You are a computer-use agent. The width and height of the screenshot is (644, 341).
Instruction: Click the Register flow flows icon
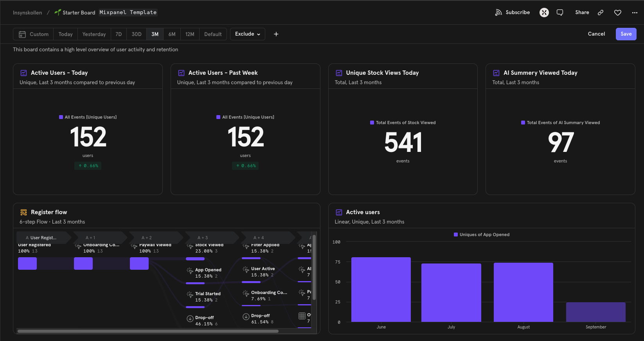pos(23,212)
